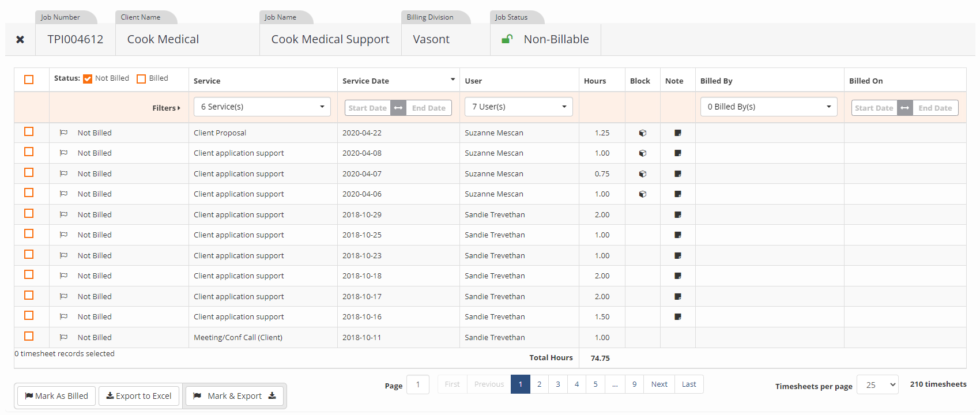Click the Export to Excel button
980x415 pixels.
[139, 396]
